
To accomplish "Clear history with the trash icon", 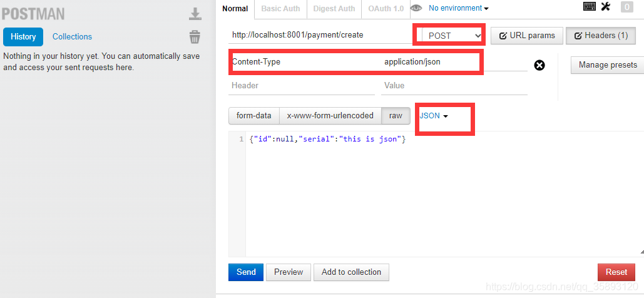I will click(x=195, y=36).
